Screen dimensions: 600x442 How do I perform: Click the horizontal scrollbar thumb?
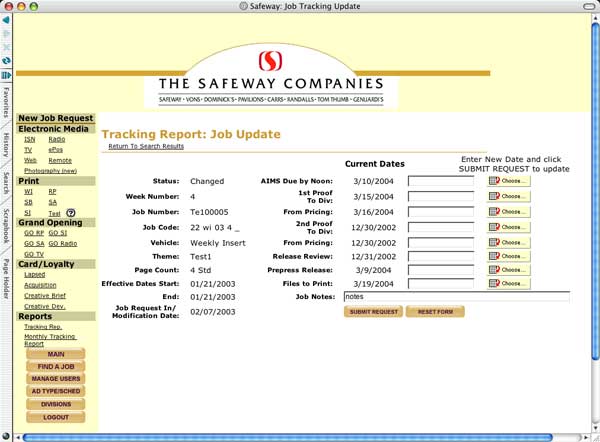pos(287,437)
